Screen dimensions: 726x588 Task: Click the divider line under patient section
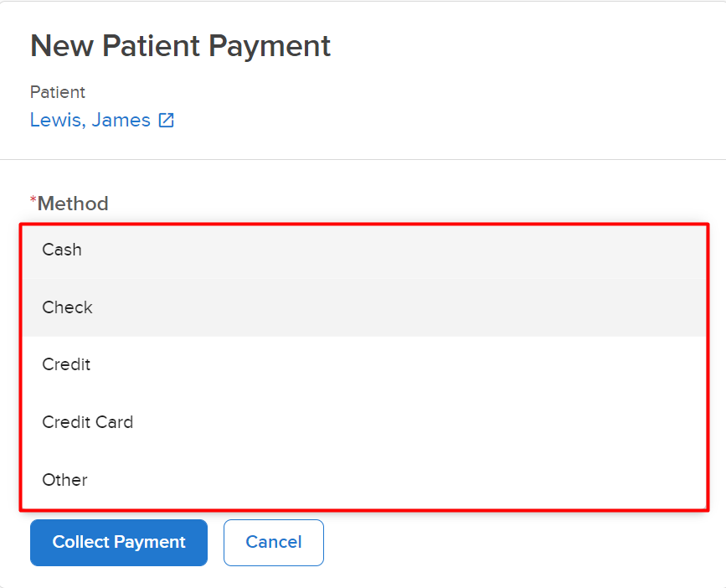(x=363, y=160)
